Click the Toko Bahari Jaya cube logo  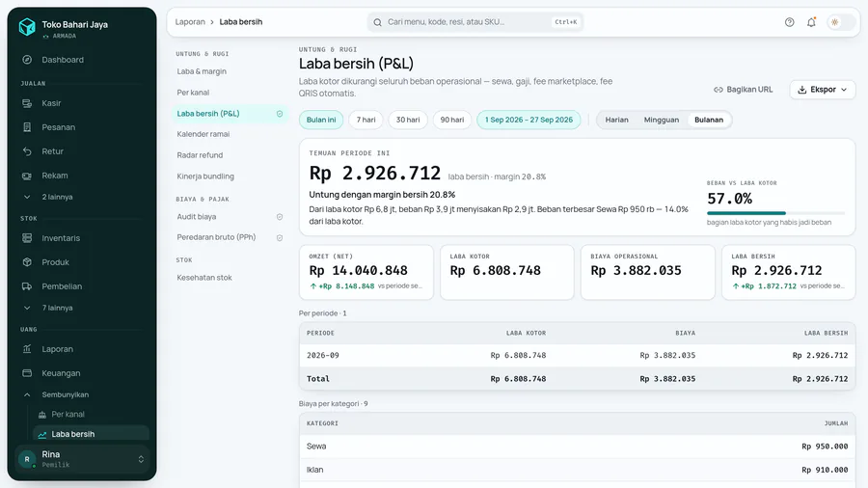(27, 27)
